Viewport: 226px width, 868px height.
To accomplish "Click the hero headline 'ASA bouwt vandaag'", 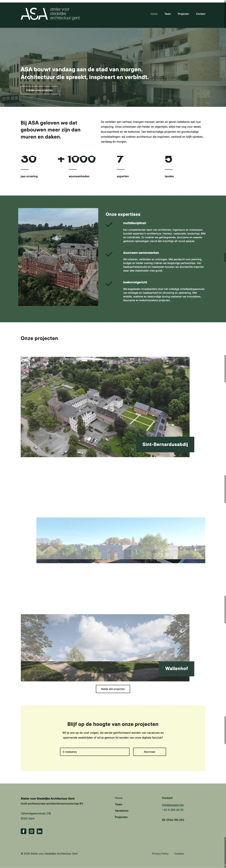I will [85, 73].
